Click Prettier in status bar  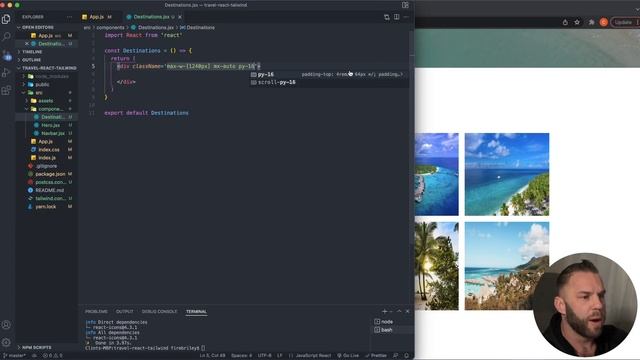coord(376,356)
